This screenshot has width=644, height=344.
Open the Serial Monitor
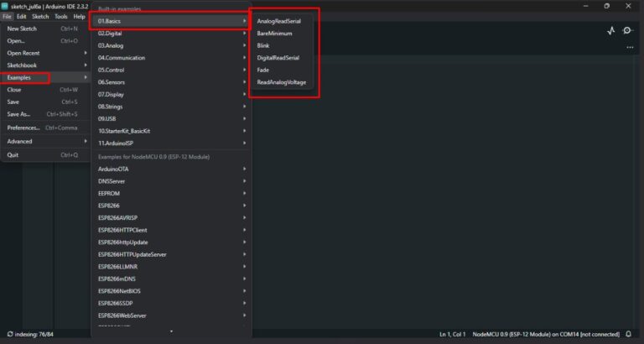(627, 30)
